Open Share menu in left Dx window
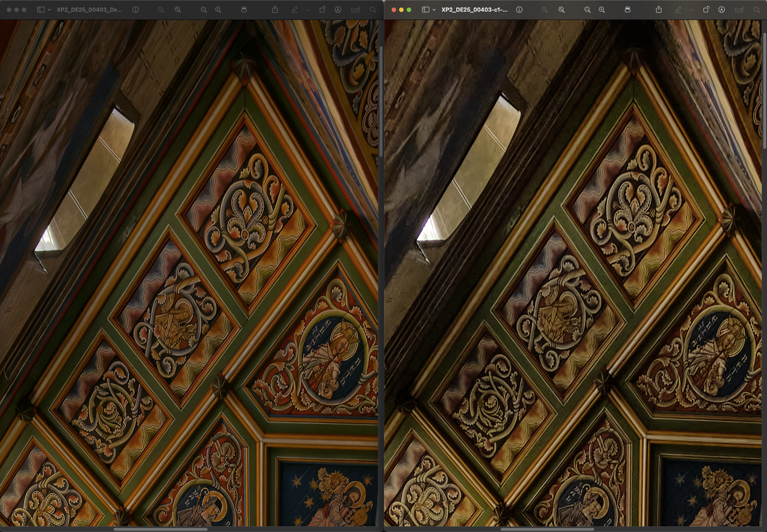 click(x=275, y=10)
